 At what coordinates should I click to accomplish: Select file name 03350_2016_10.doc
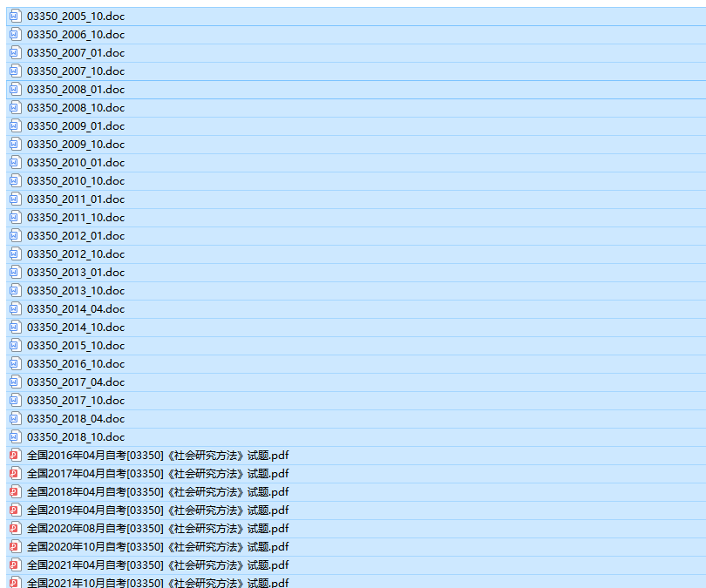pyautogui.click(x=76, y=364)
